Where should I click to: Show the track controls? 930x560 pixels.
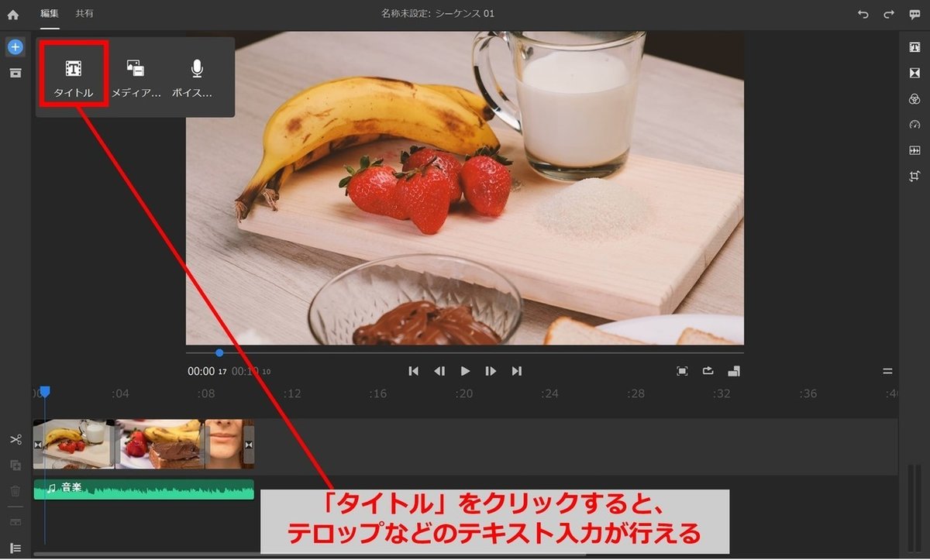coord(15,548)
